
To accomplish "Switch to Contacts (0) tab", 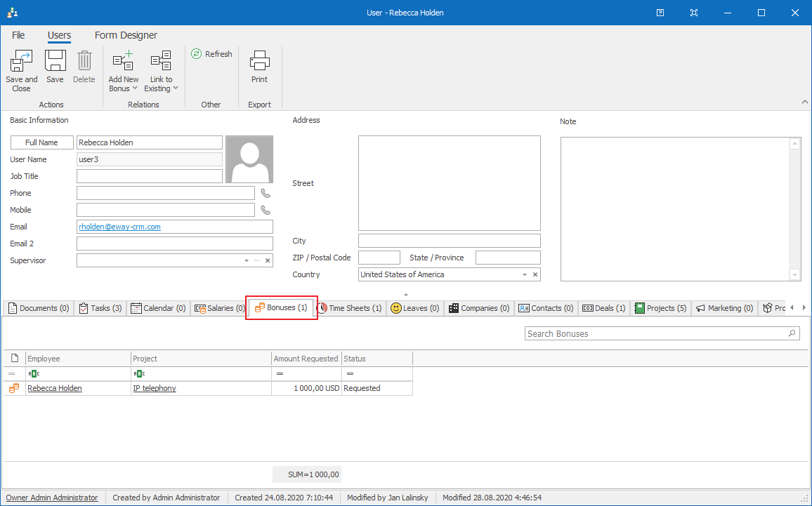I will point(546,308).
